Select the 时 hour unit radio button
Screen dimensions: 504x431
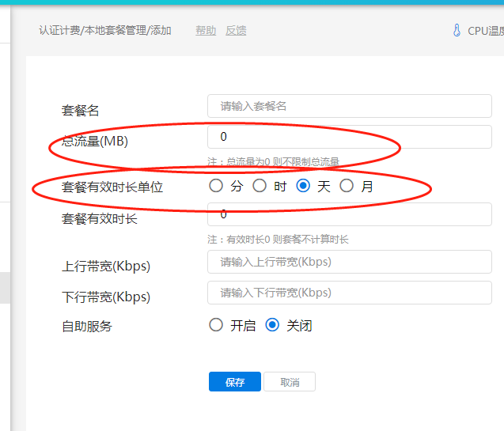coord(260,187)
